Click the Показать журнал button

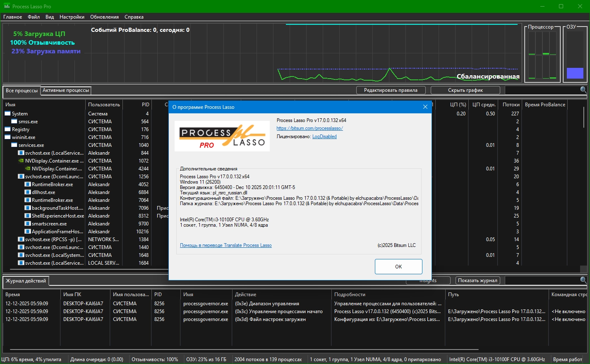(x=477, y=280)
